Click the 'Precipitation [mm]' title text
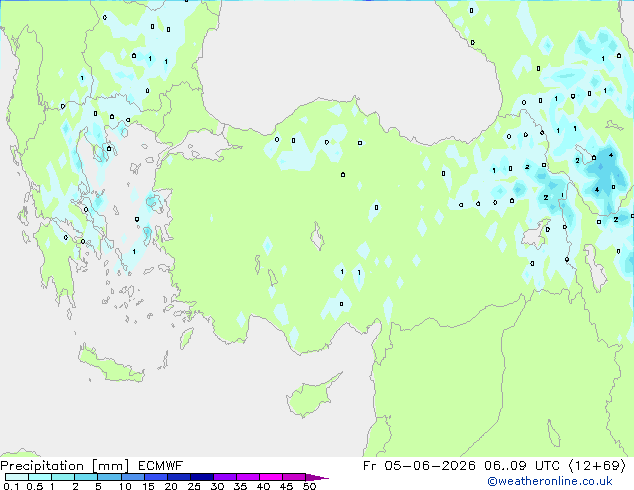 coord(65,466)
